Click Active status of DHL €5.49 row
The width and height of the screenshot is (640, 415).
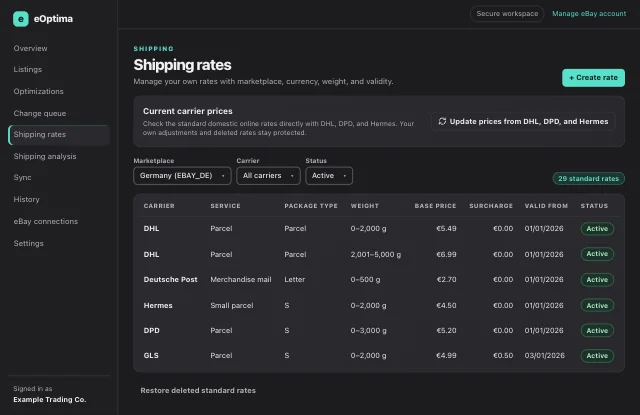pyautogui.click(x=597, y=229)
